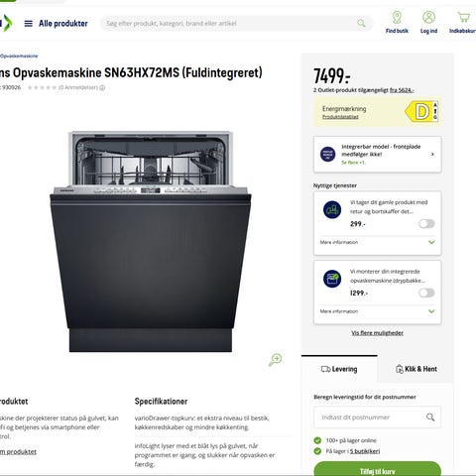This screenshot has width=476, height=476.
Task: Open the Alle produkter hamburger menu
Action: pos(29,24)
